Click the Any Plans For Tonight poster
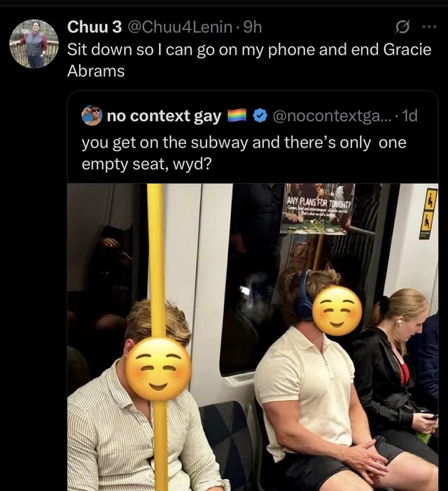The image size is (448, 491). pyautogui.click(x=317, y=209)
